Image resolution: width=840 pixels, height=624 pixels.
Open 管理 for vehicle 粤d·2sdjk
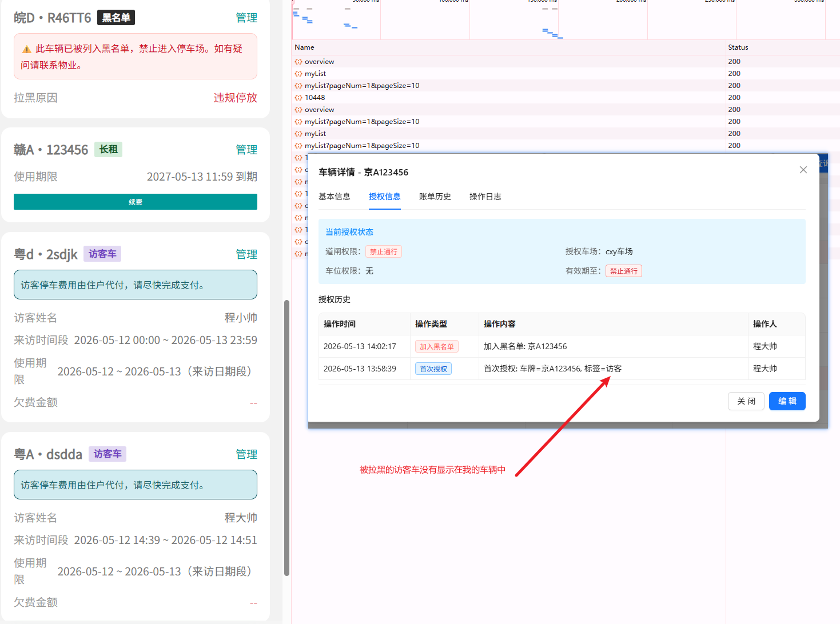(246, 254)
